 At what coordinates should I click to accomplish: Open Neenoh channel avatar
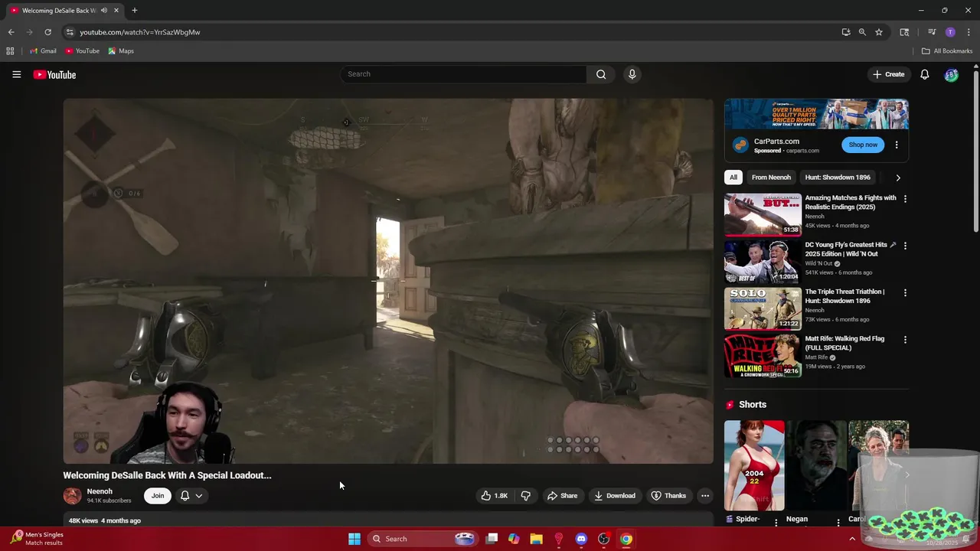click(72, 496)
